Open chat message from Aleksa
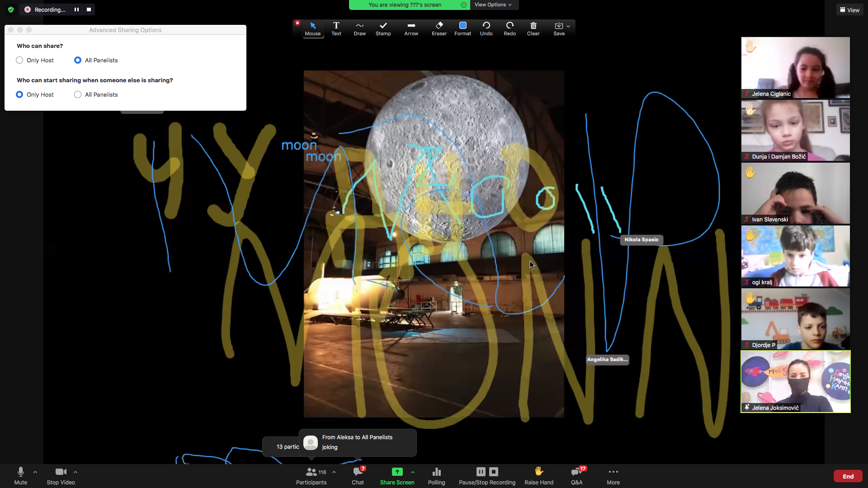The image size is (868, 488). coord(358,442)
